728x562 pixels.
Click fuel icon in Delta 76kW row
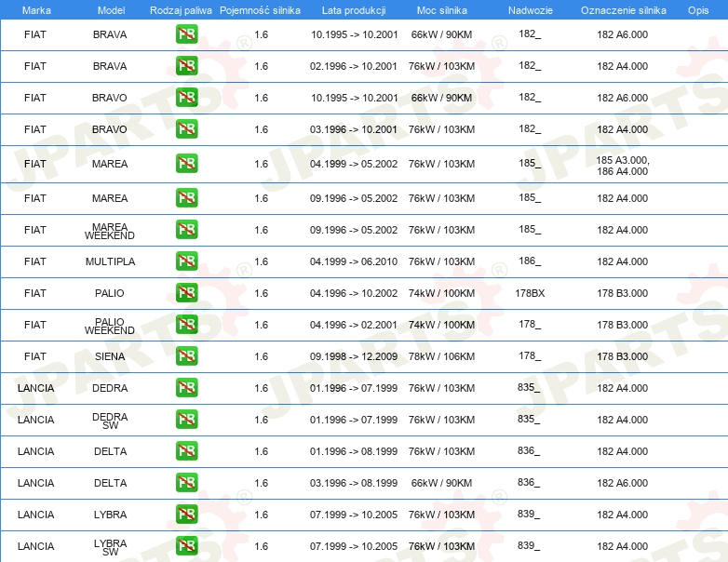[186, 450]
